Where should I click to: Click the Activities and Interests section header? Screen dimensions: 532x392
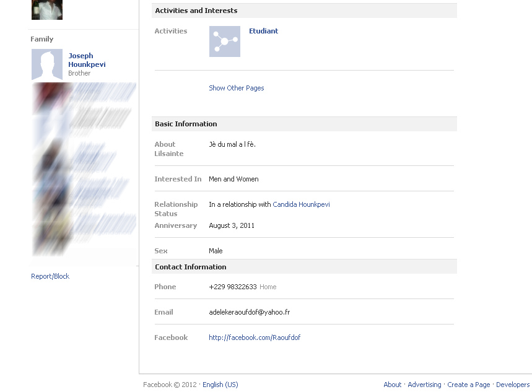click(x=196, y=11)
